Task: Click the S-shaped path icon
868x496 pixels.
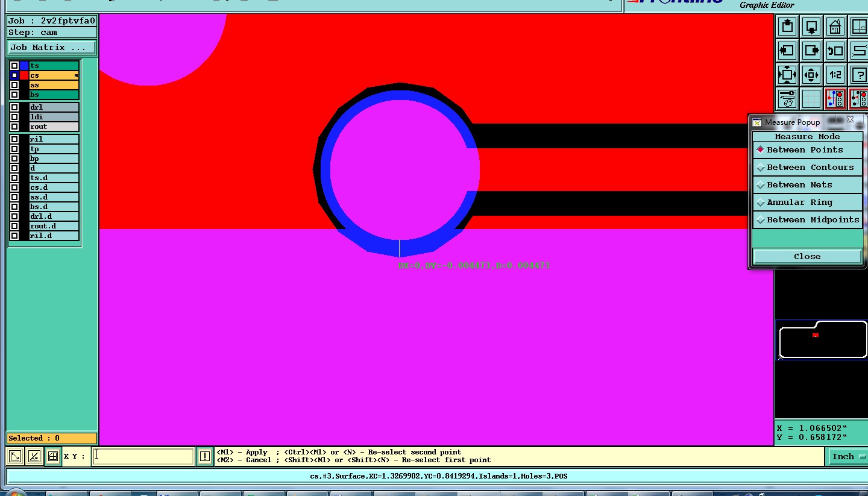Action: 859,51
